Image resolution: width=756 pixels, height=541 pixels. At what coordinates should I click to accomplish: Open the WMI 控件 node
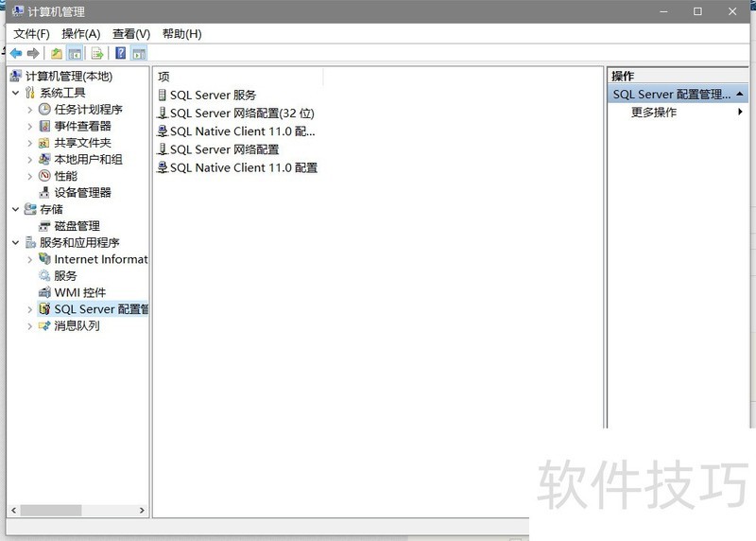pyautogui.click(x=79, y=292)
